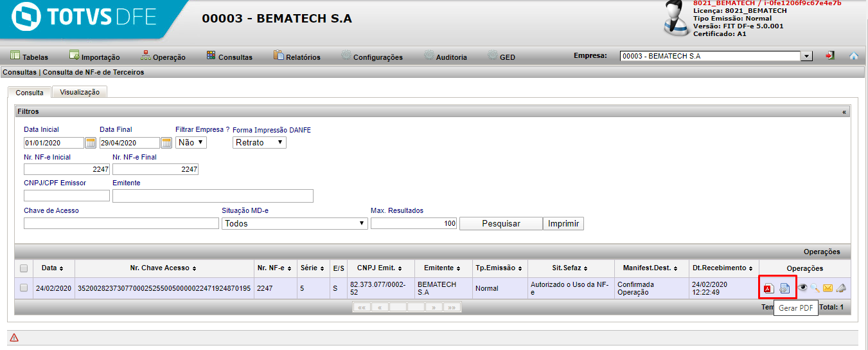Go home via the house icon
The height and width of the screenshot is (350, 868).
click(854, 56)
